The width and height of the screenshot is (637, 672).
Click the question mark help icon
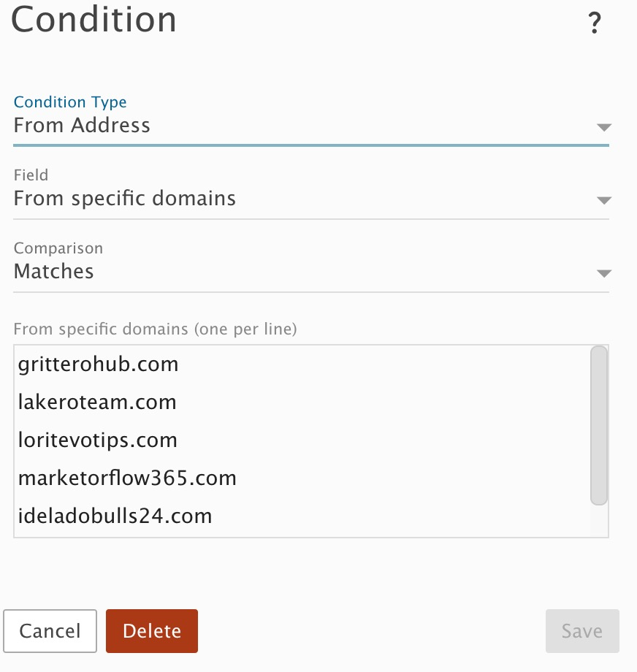tap(595, 24)
